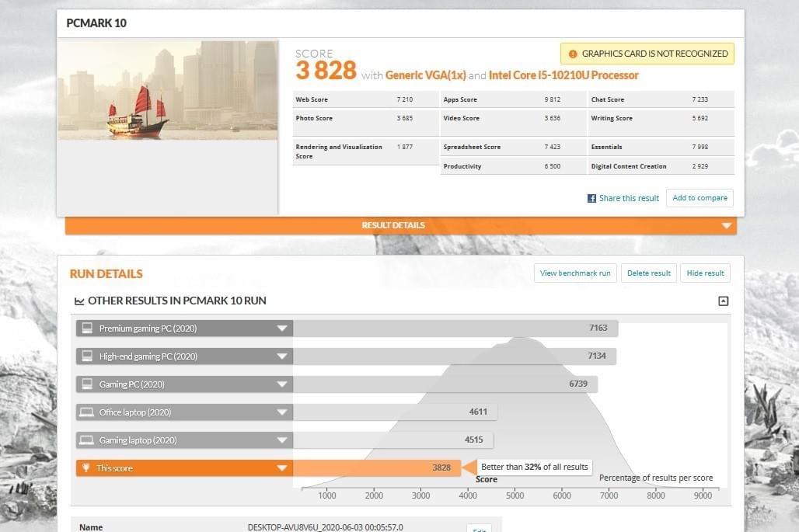Click the Apps Score row
The width and height of the screenshot is (799, 532).
pyautogui.click(x=513, y=99)
